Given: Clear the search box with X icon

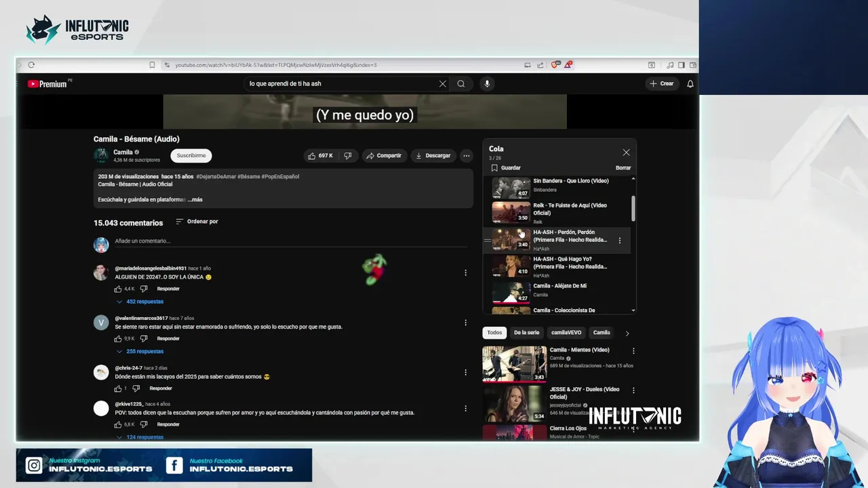Looking at the screenshot, I should pos(443,84).
